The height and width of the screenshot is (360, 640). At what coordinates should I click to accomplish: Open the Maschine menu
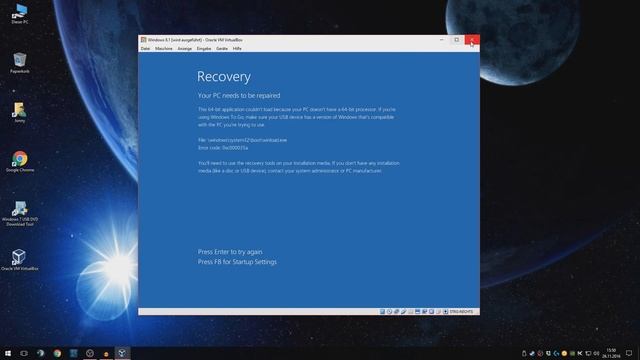[164, 49]
